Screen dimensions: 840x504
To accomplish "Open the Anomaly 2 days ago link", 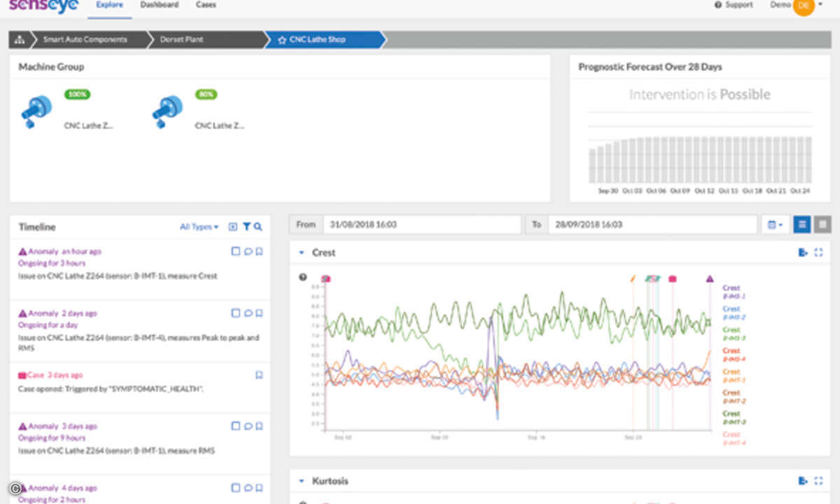I will 58,313.
